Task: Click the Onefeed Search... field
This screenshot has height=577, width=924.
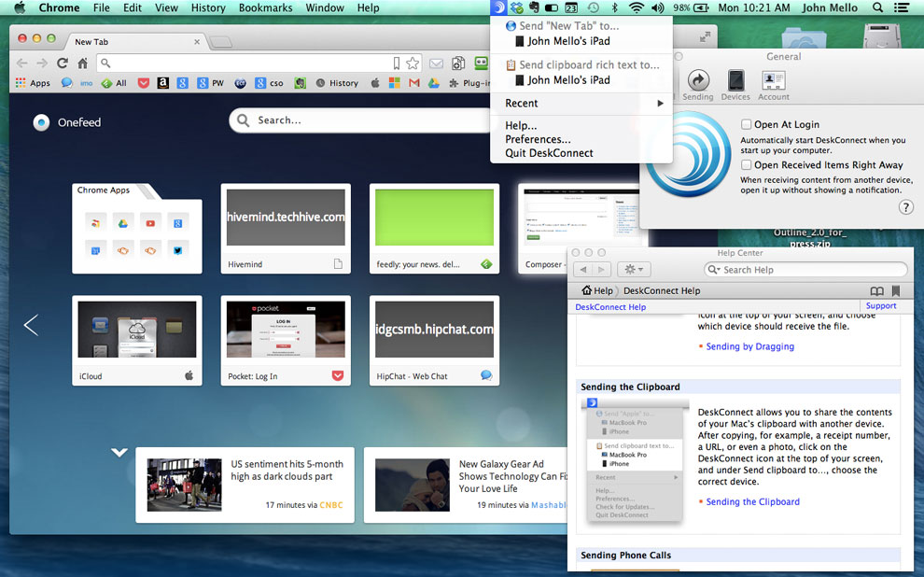Action: coord(359,120)
